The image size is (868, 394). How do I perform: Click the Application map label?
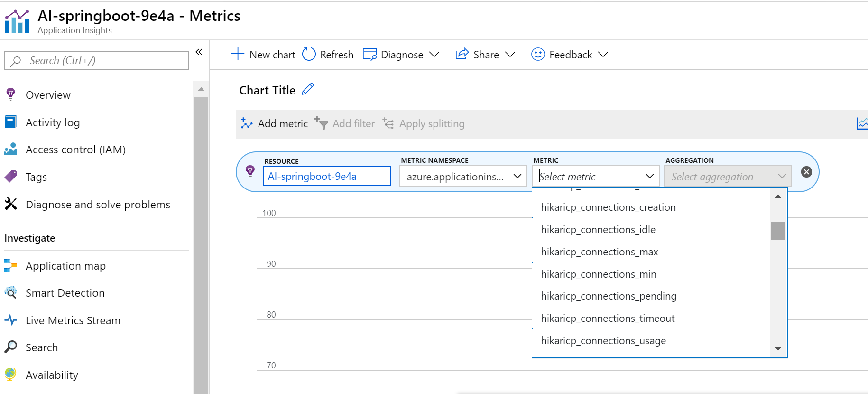click(x=65, y=266)
